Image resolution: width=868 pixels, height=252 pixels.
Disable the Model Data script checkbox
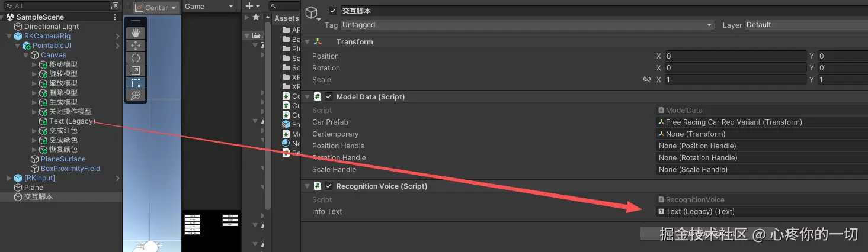coord(329,97)
